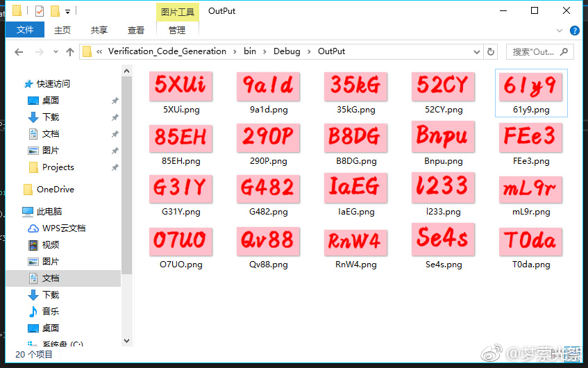Open OneDrive in the navigation pane

[x=55, y=190]
